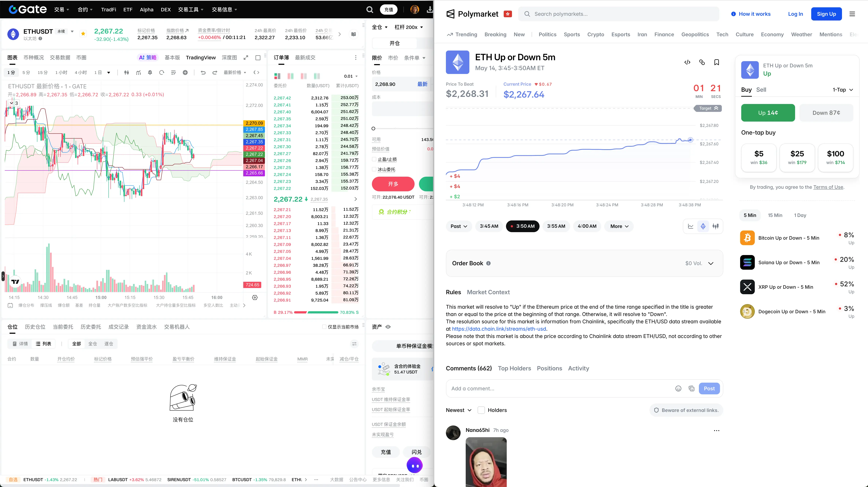Copy Polymarket market link icon

(x=702, y=62)
